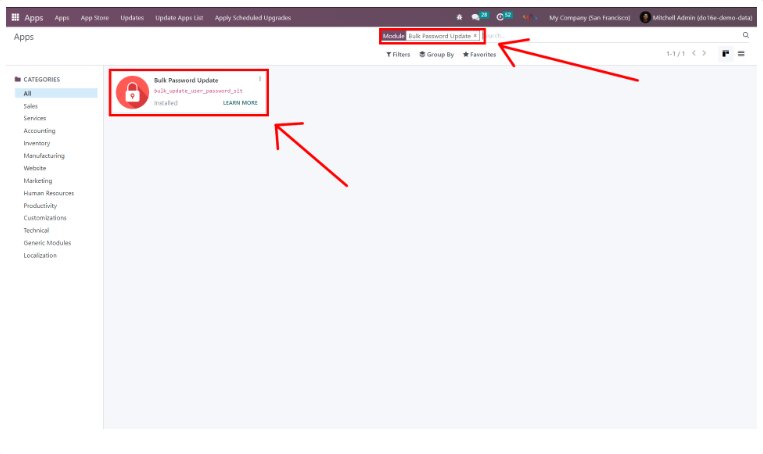Remove the Bulk Password Update search facet
Image resolution: width=763 pixels, height=454 pixels.
[x=475, y=36]
